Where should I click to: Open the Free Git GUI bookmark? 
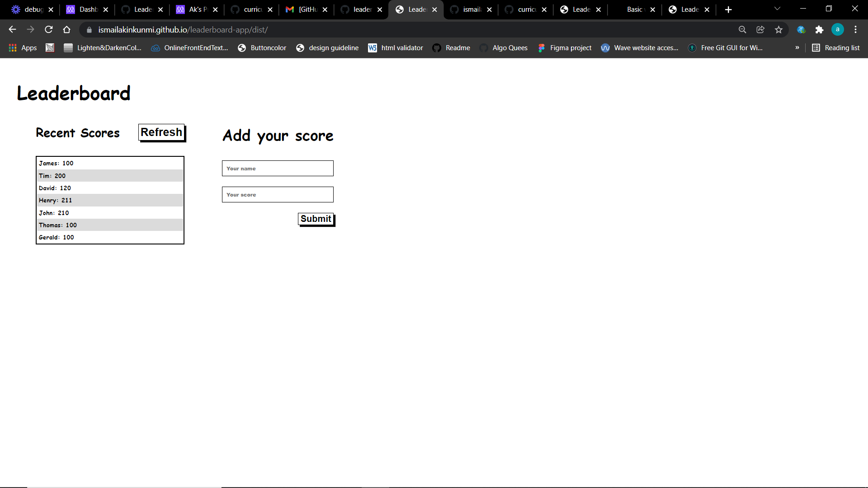(x=731, y=47)
